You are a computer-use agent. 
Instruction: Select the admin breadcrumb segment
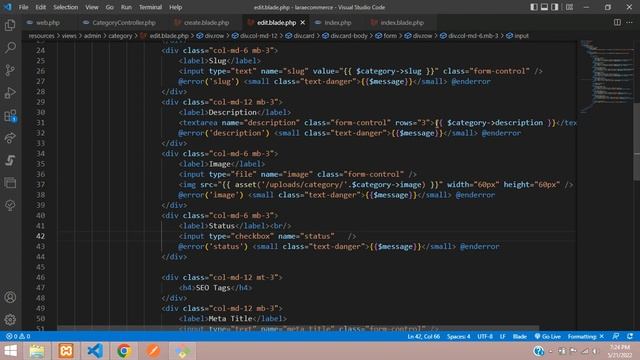[x=92, y=36]
